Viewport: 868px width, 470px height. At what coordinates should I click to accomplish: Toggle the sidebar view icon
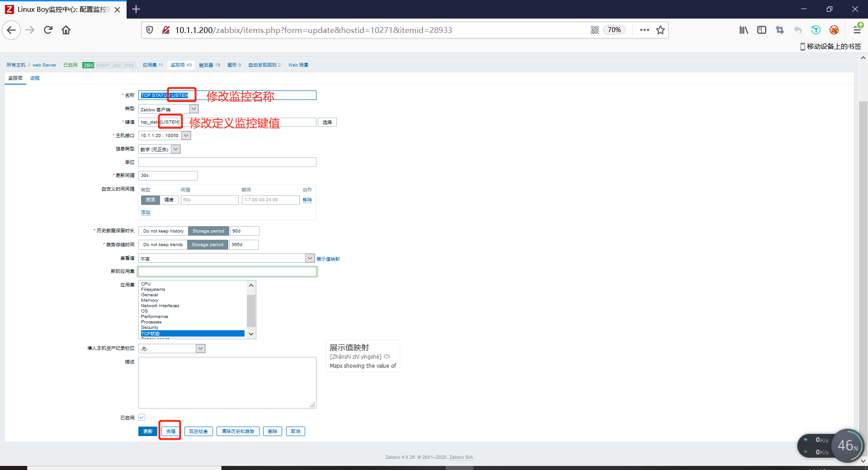point(762,30)
